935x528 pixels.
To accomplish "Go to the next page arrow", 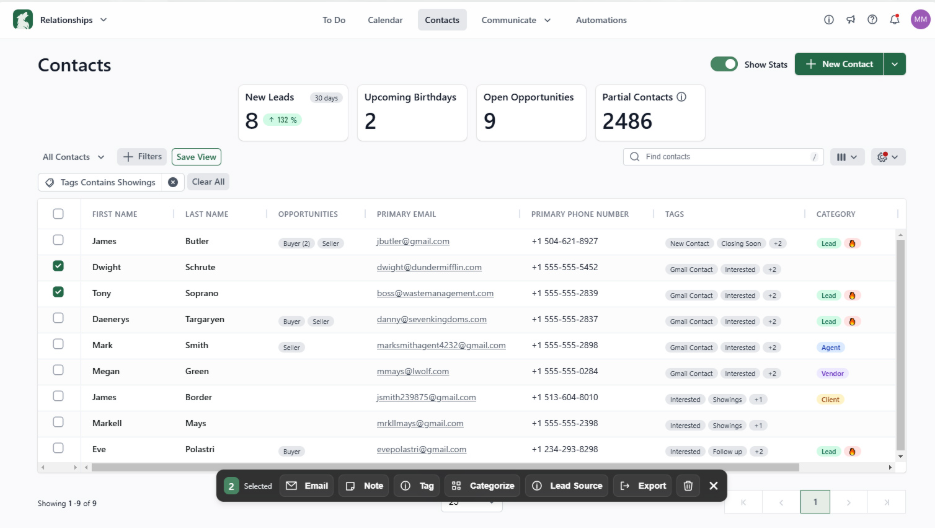I will click(849, 502).
